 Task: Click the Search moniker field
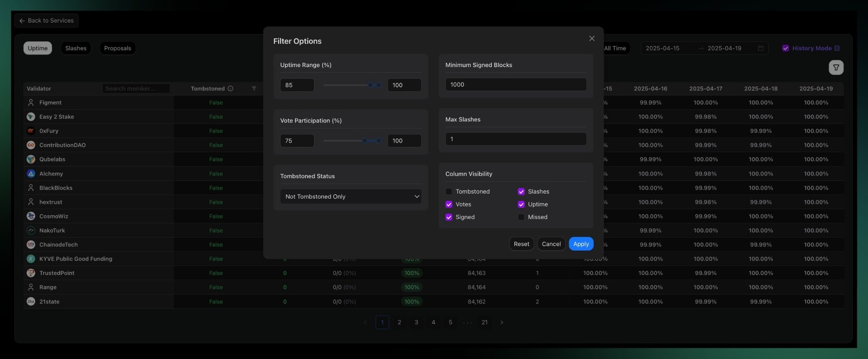tap(136, 88)
